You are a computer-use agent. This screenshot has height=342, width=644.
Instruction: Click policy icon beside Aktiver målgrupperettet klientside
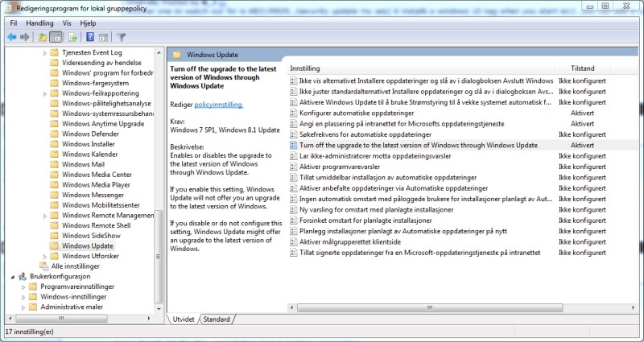293,242
